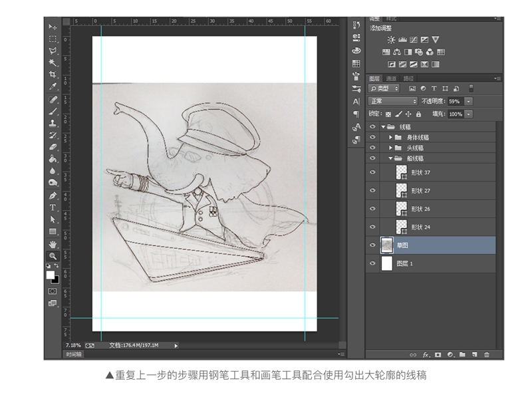Switch to the 路径 tab
This screenshot has height=399, width=532.
click(x=408, y=78)
